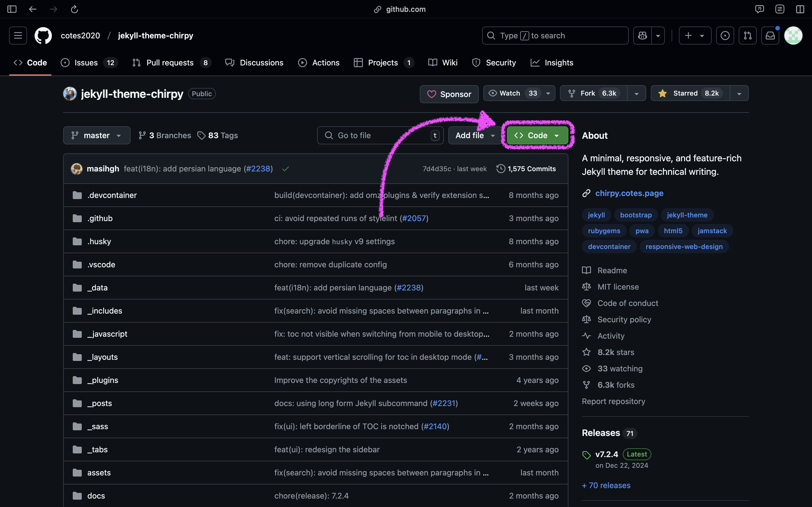
Task: Open the user avatar menu
Action: coord(793,36)
